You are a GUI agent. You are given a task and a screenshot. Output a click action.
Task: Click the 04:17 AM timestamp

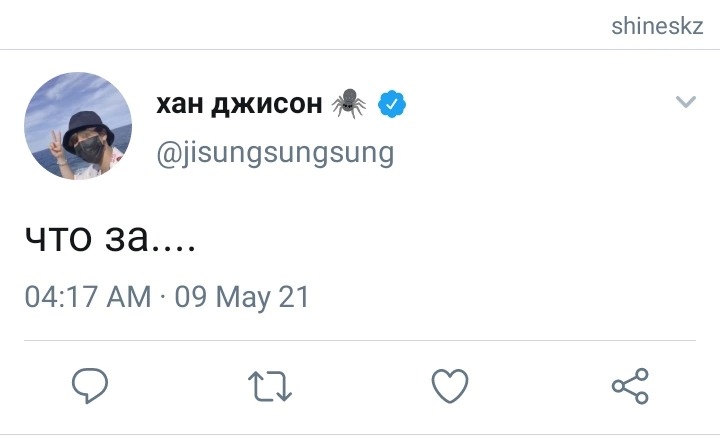coord(88,297)
